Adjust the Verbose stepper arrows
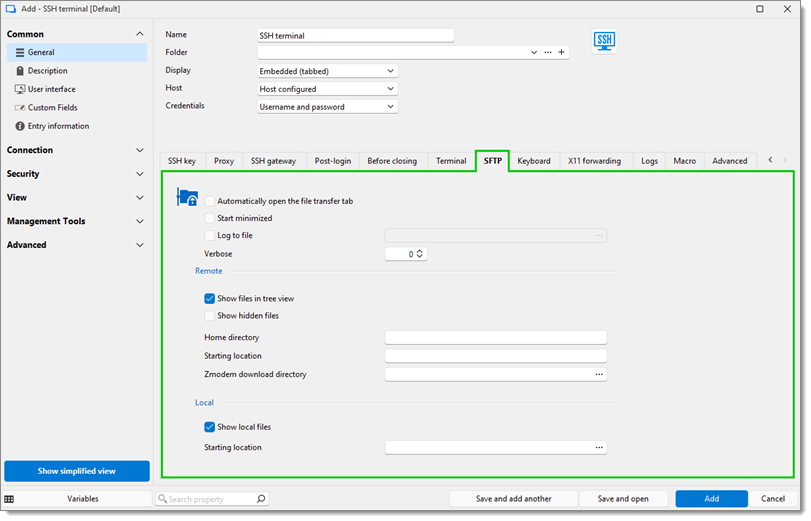This screenshot has width=811, height=521. 419,254
